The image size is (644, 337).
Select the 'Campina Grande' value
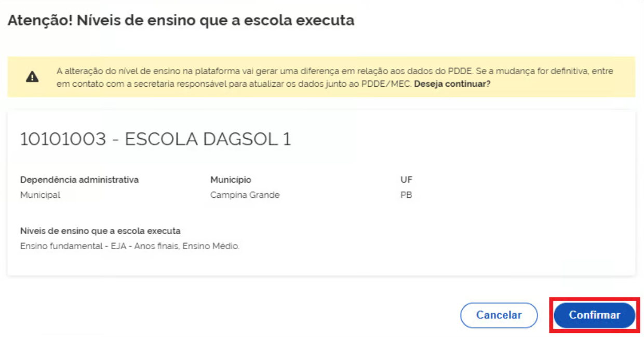(245, 195)
